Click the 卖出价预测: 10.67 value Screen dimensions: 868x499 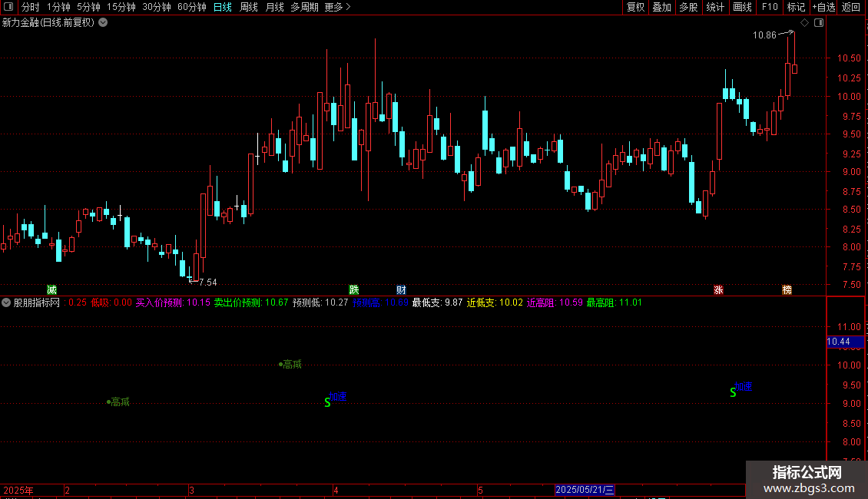[x=251, y=302]
